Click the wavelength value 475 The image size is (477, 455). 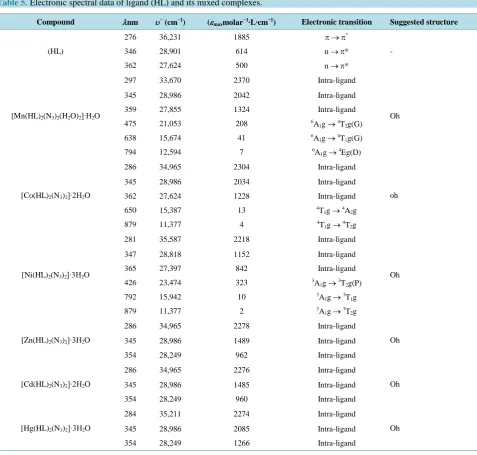tap(130, 124)
